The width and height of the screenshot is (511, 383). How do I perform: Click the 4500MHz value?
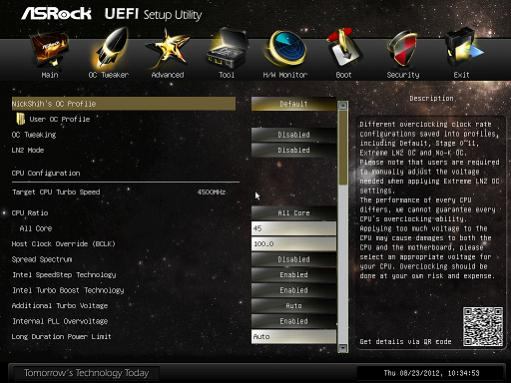tap(211, 192)
